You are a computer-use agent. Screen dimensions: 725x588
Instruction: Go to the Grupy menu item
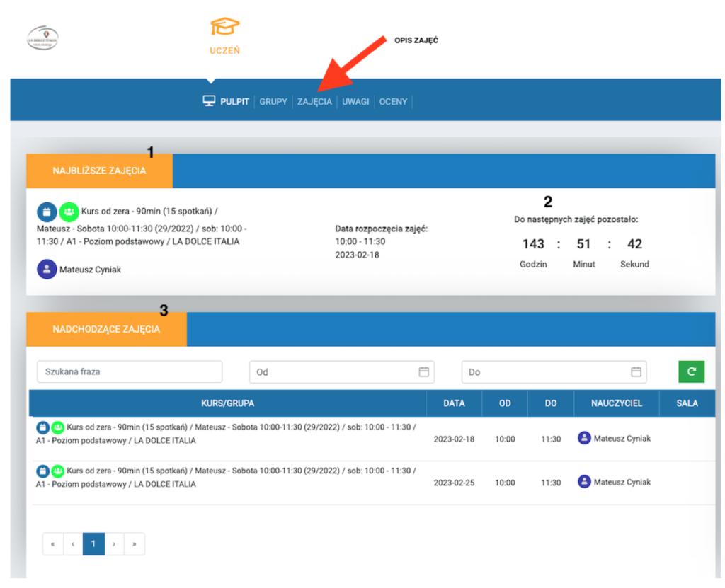point(273,102)
